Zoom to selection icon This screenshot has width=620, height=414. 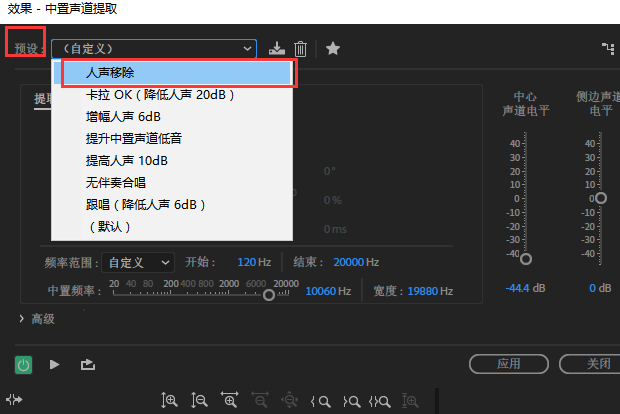pyautogui.click(x=380, y=402)
